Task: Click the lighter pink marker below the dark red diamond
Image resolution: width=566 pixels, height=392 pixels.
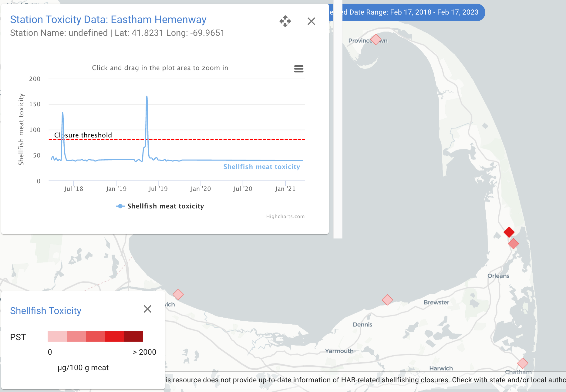Action: (513, 244)
